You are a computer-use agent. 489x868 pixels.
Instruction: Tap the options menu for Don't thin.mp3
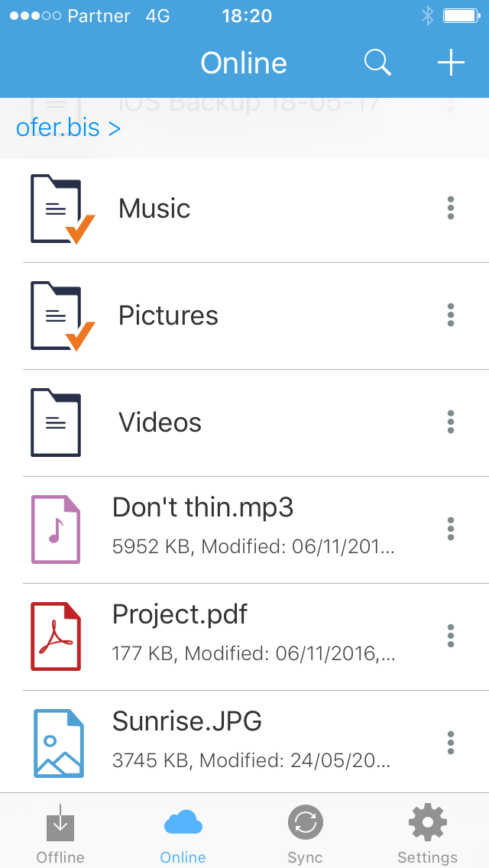click(x=450, y=529)
